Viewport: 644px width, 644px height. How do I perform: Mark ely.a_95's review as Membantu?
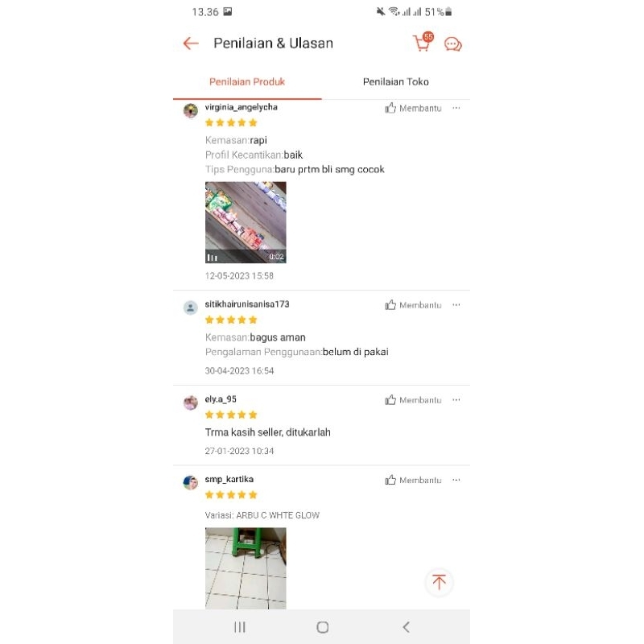pyautogui.click(x=413, y=399)
